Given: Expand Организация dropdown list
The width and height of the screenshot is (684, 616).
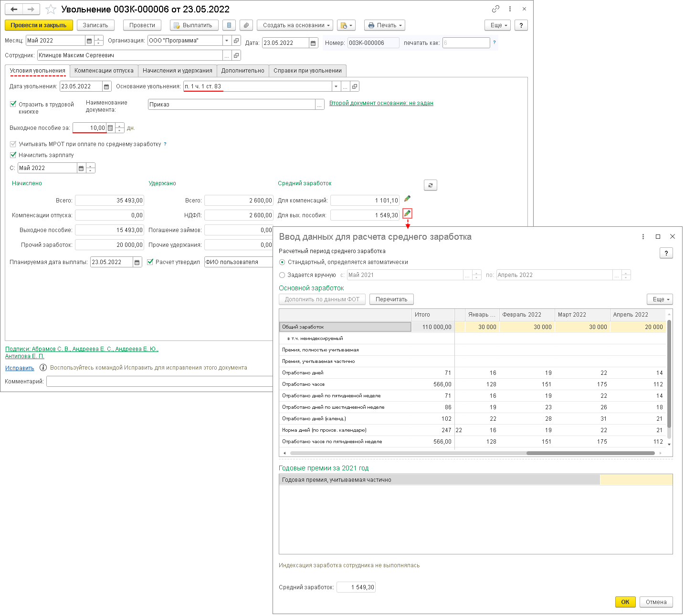Looking at the screenshot, I should (227, 41).
